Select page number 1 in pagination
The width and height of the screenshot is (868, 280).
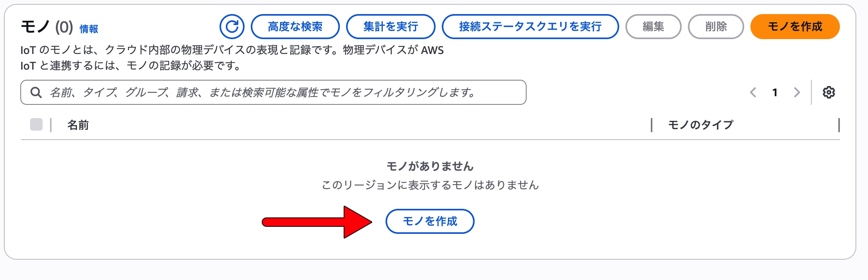coord(775,93)
